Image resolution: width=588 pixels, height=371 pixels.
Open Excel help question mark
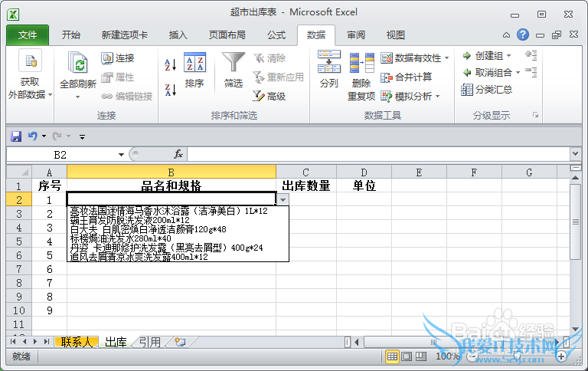coord(523,35)
